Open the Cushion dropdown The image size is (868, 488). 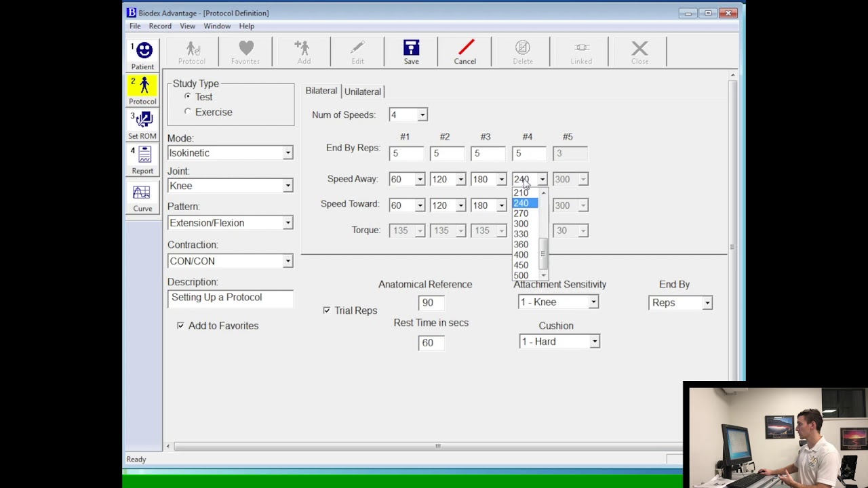pyautogui.click(x=594, y=342)
